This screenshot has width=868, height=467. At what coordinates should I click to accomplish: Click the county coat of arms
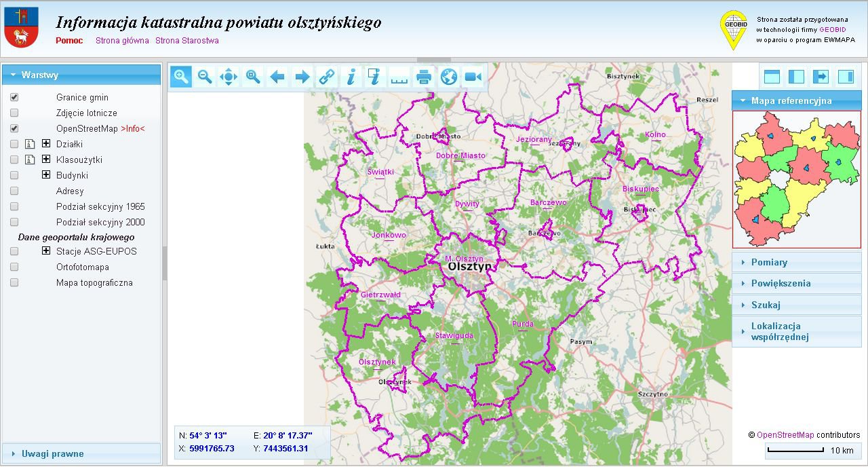(21, 28)
